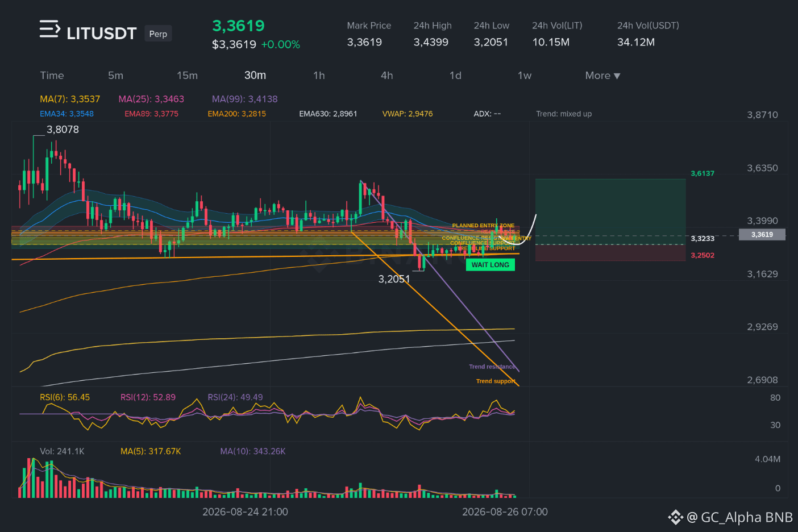The image size is (798, 532).
Task: Click the Trend: mixed up label
Action: 564,114
